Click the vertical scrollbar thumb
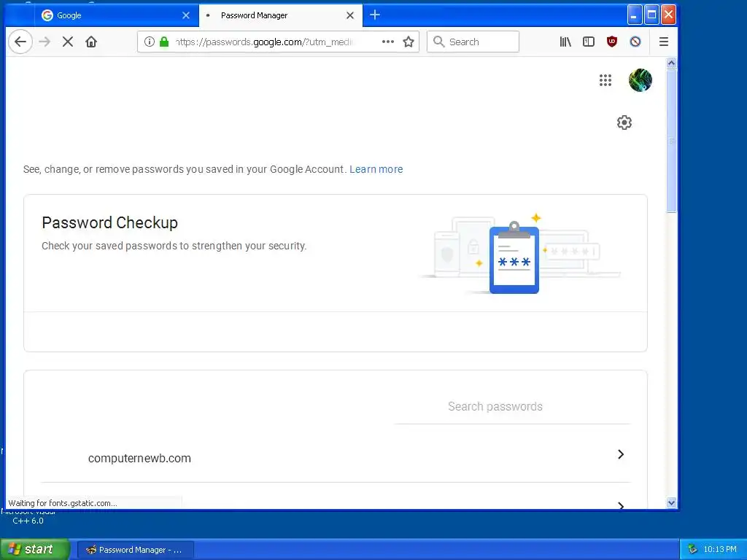This screenshot has height=560, width=747. click(671, 141)
